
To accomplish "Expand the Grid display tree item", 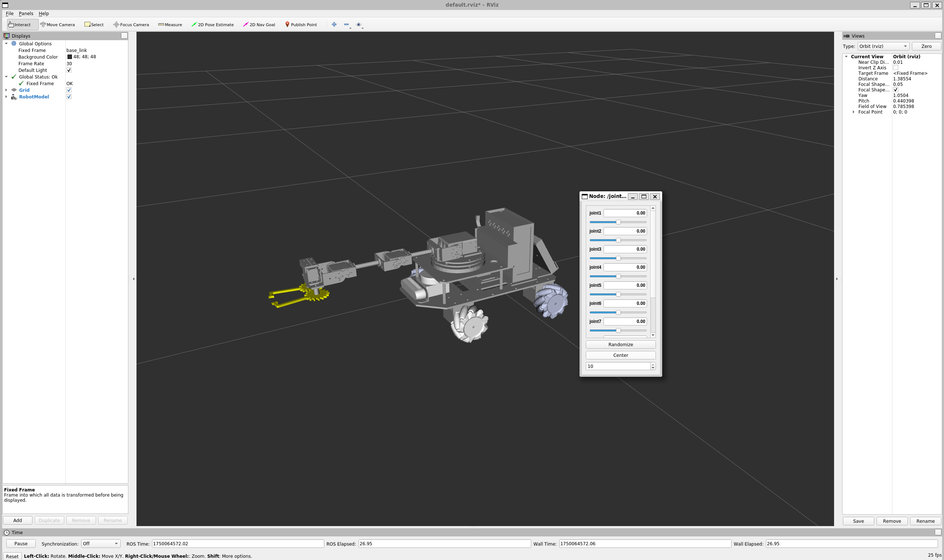I will click(x=6, y=90).
